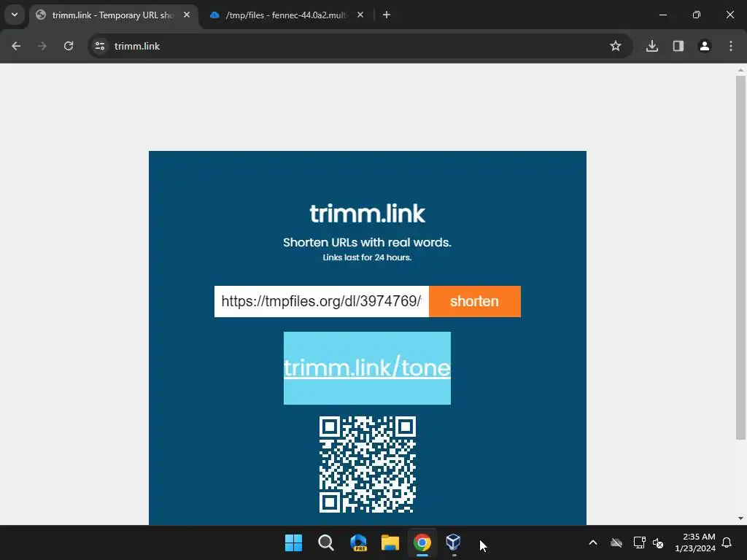Close the trimm.link tab

point(187,15)
